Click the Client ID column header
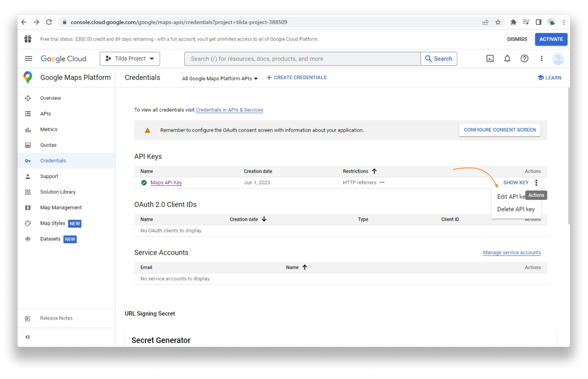Viewport: 588px width, 379px height. (x=450, y=219)
